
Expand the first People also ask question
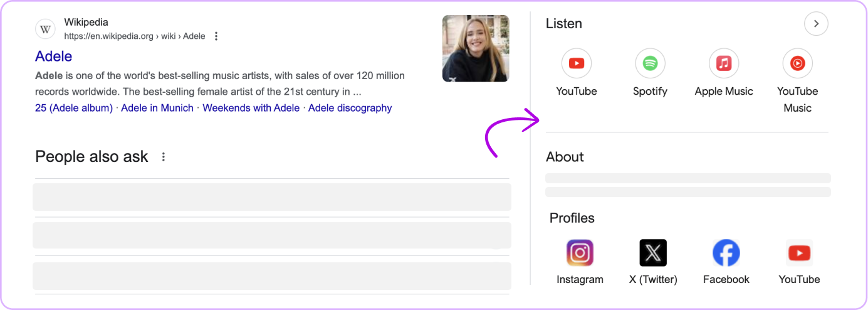271,197
